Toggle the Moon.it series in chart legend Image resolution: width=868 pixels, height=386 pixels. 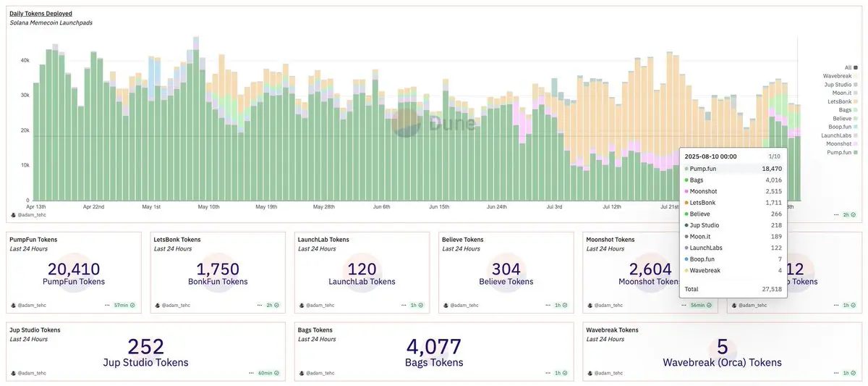[844, 93]
